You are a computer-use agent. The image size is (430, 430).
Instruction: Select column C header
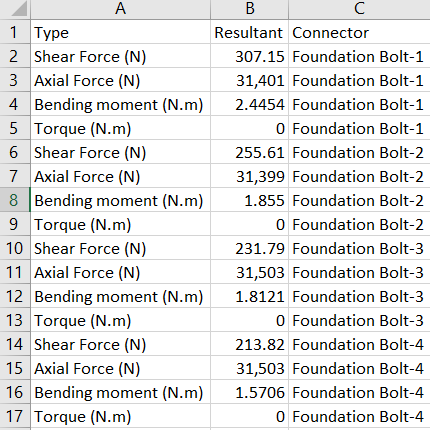pos(359,9)
